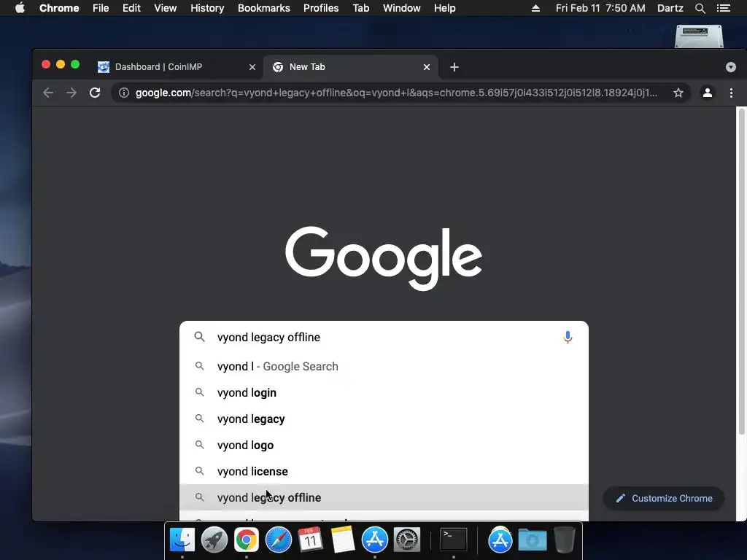The width and height of the screenshot is (747, 560).
Task: Bookmark this page with the star icon
Action: pos(678,93)
